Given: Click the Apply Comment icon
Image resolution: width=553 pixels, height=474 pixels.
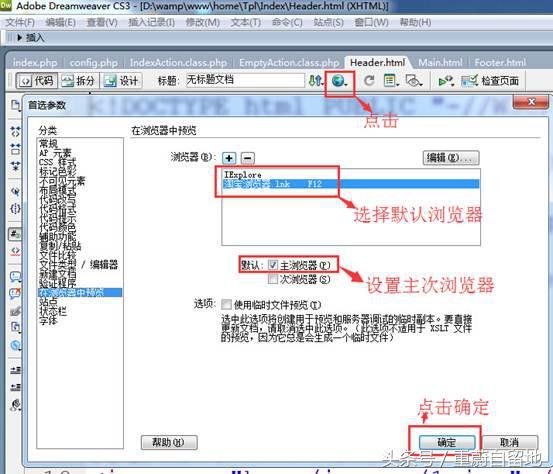Looking at the screenshot, I should [x=15, y=277].
